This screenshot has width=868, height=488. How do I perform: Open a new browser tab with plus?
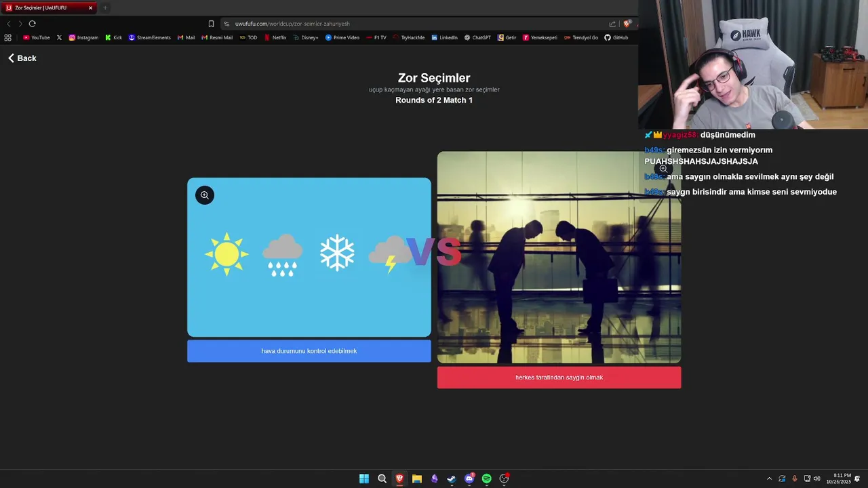105,8
